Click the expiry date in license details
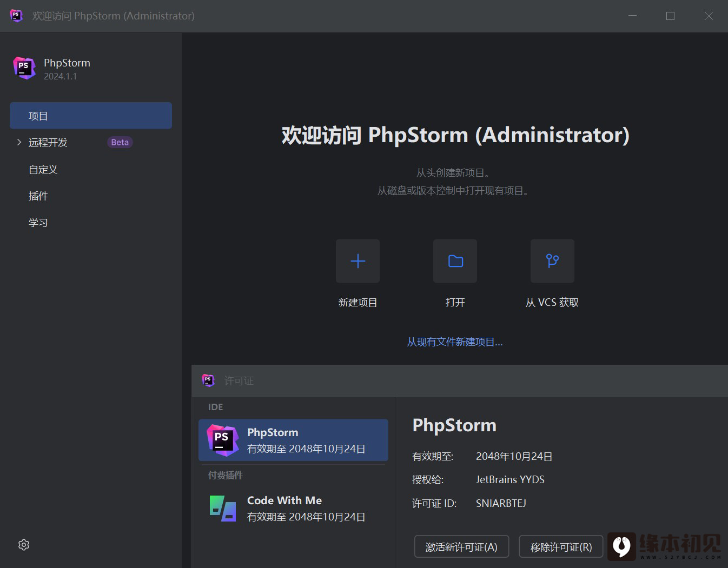Image resolution: width=728 pixels, height=568 pixels. [514, 456]
